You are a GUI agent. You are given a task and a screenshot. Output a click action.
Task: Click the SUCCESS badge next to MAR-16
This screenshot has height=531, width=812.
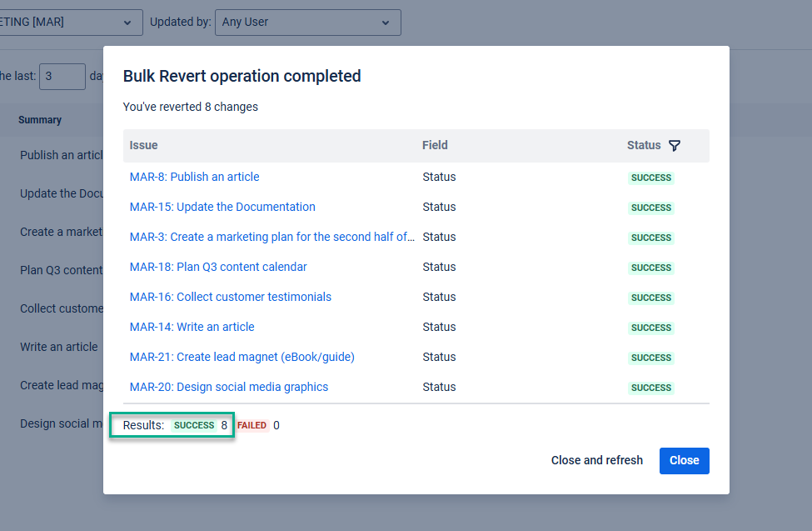[650, 298]
